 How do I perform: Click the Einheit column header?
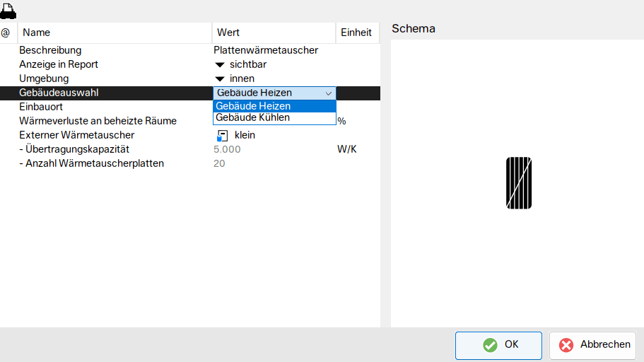click(356, 33)
